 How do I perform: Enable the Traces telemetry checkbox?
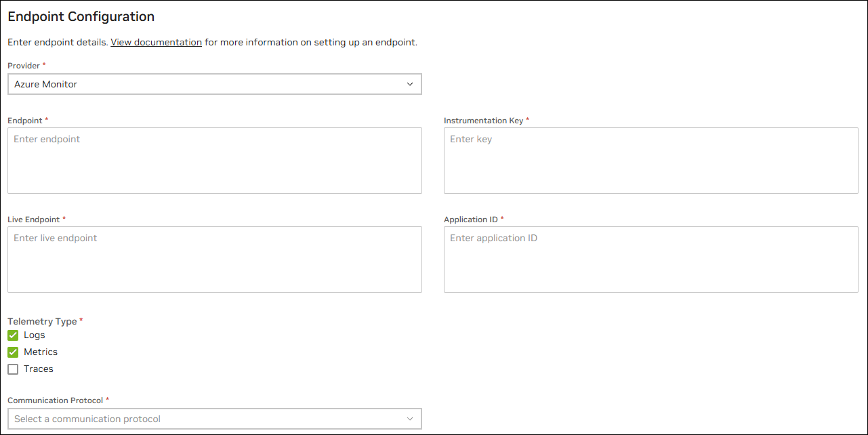(13, 369)
